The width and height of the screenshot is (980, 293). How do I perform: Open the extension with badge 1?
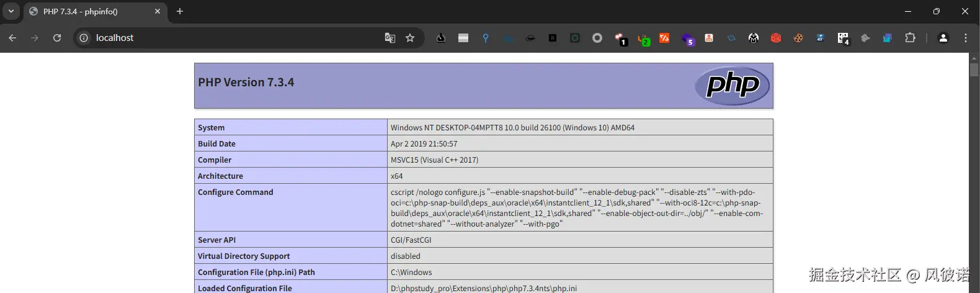point(620,39)
